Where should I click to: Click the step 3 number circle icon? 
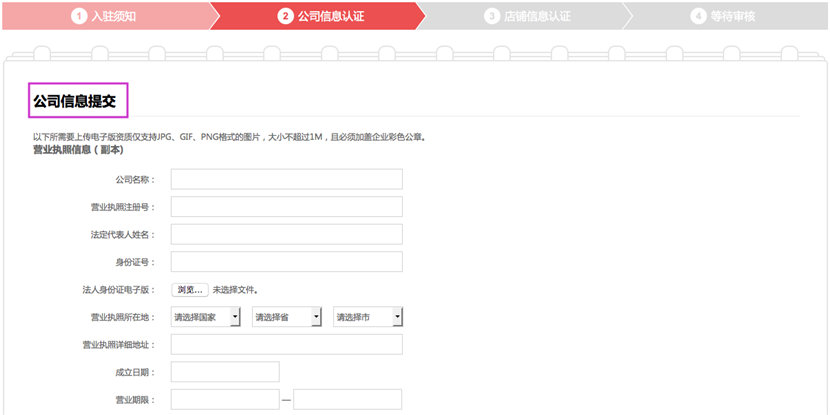pos(492,16)
